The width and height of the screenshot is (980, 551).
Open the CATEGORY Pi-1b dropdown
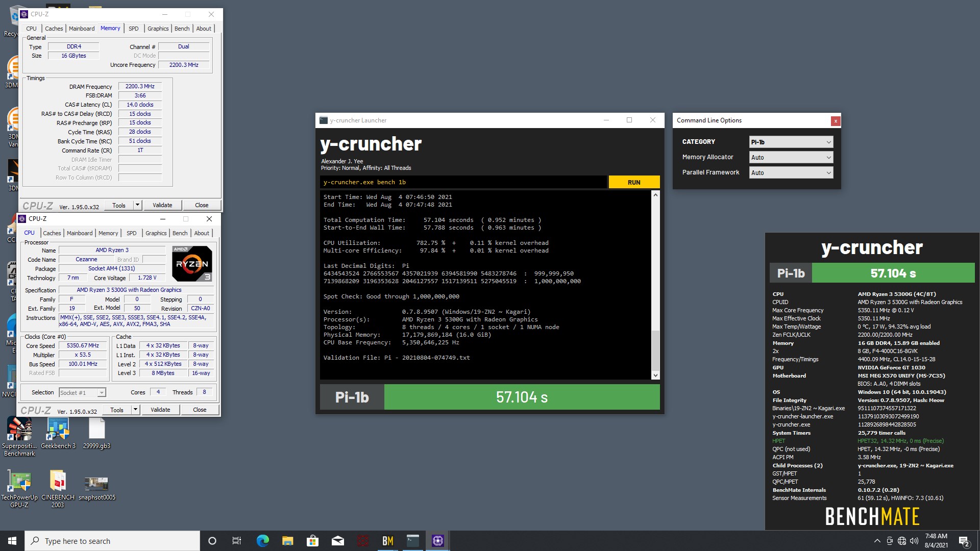point(791,142)
